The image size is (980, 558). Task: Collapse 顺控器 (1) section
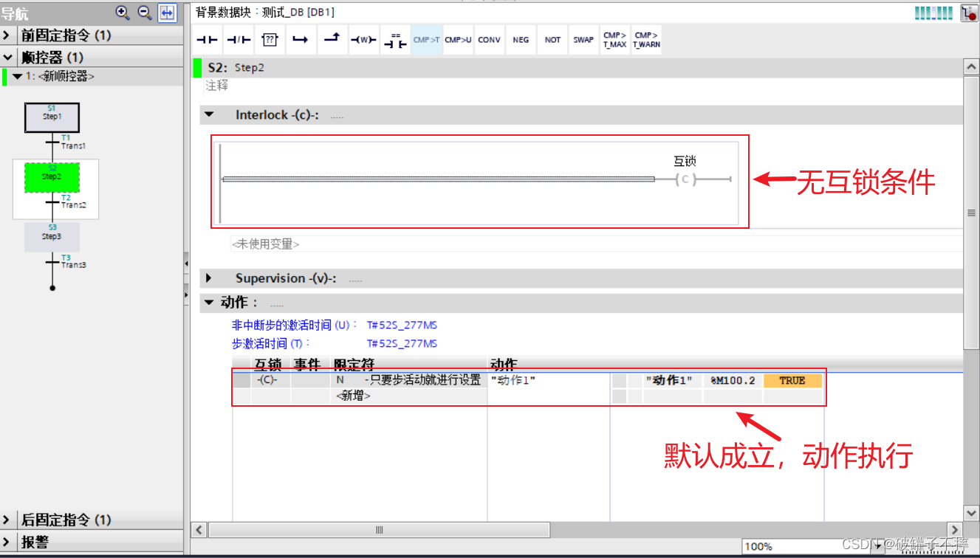click(x=7, y=58)
